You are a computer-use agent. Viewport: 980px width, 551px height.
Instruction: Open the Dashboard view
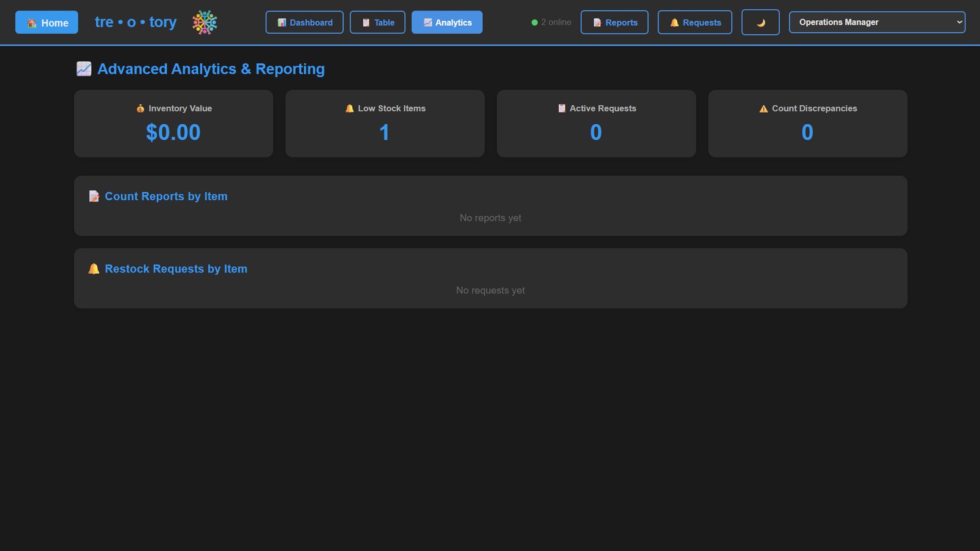click(x=304, y=23)
